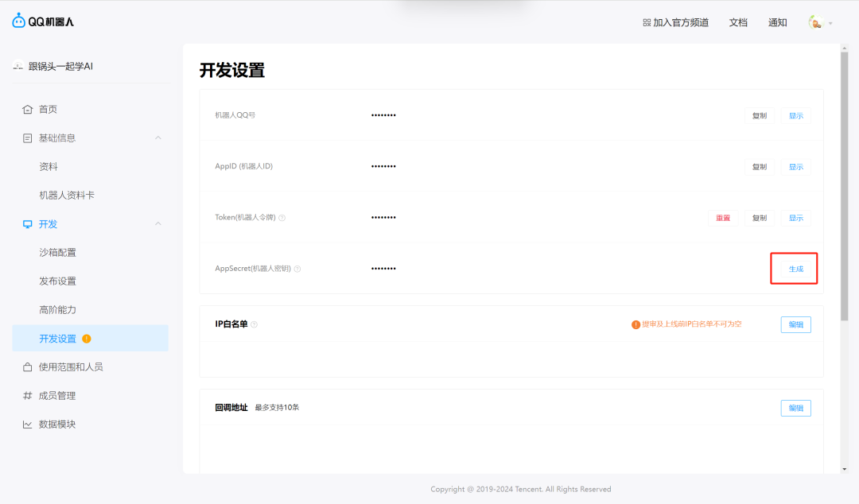Open the 文档 menu item
This screenshot has height=504, width=859.
pos(737,22)
